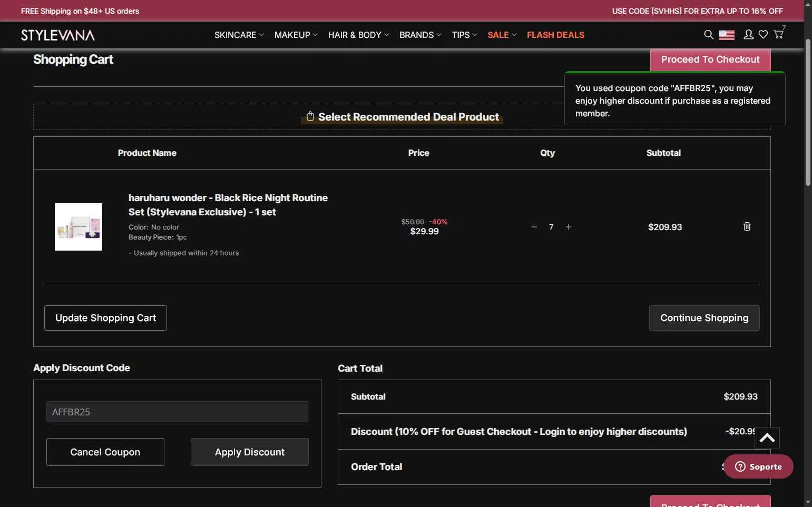This screenshot has height=507, width=812.
Task: Click the back-to-top arrow button
Action: pyautogui.click(x=767, y=438)
